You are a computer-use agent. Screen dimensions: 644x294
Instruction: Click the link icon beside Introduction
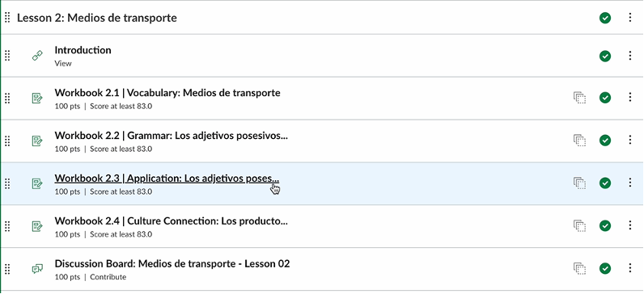pos(37,56)
